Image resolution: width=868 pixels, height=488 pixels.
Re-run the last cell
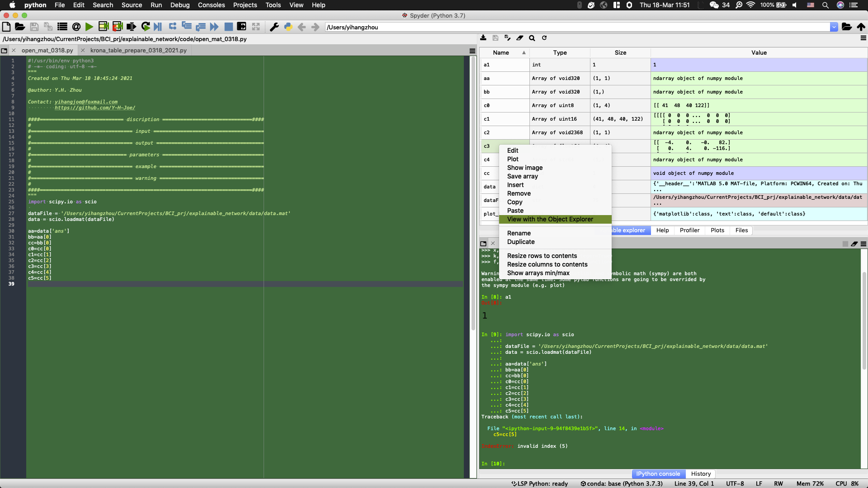tap(145, 27)
